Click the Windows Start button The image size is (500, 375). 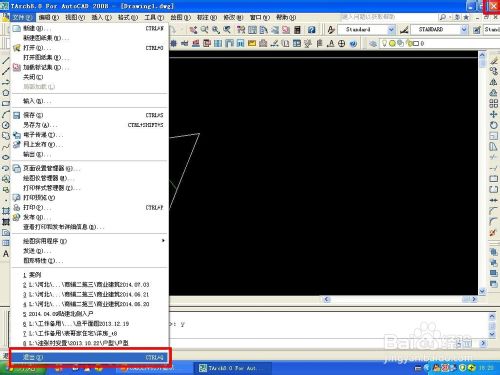tap(23, 369)
